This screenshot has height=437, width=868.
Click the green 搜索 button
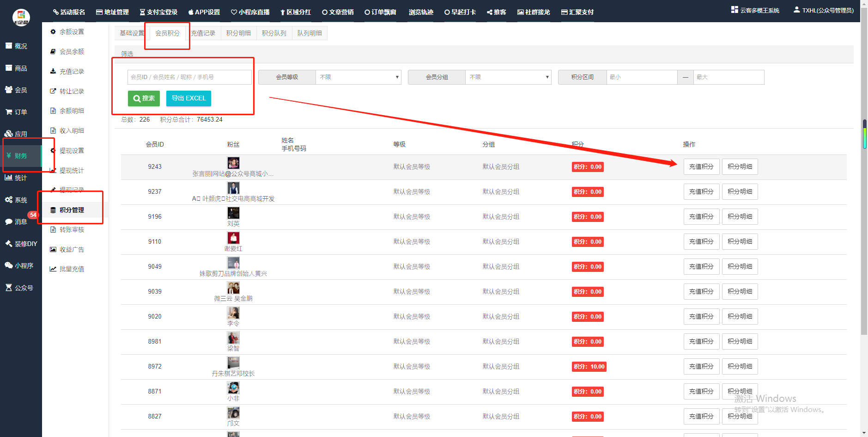[x=144, y=98]
